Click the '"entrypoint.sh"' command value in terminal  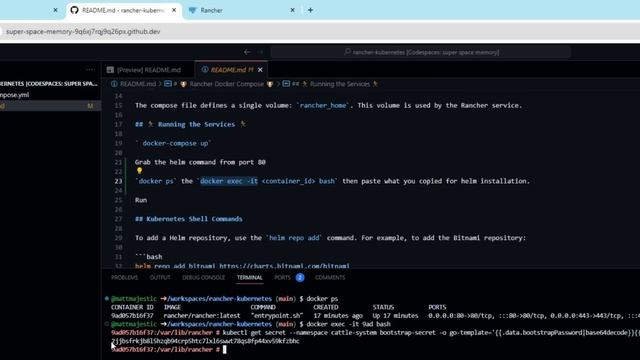277,316
